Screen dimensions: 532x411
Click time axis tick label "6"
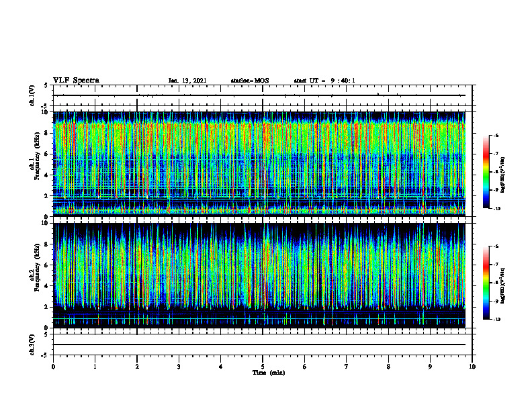pos(305,367)
